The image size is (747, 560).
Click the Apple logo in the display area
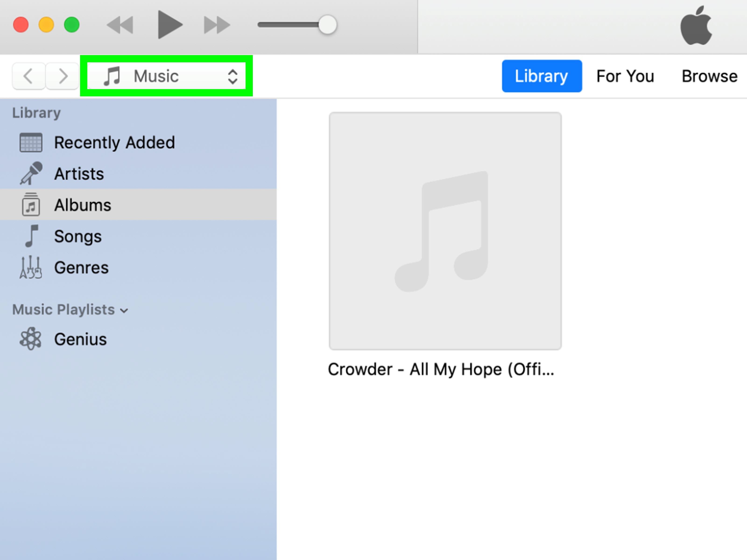696,25
